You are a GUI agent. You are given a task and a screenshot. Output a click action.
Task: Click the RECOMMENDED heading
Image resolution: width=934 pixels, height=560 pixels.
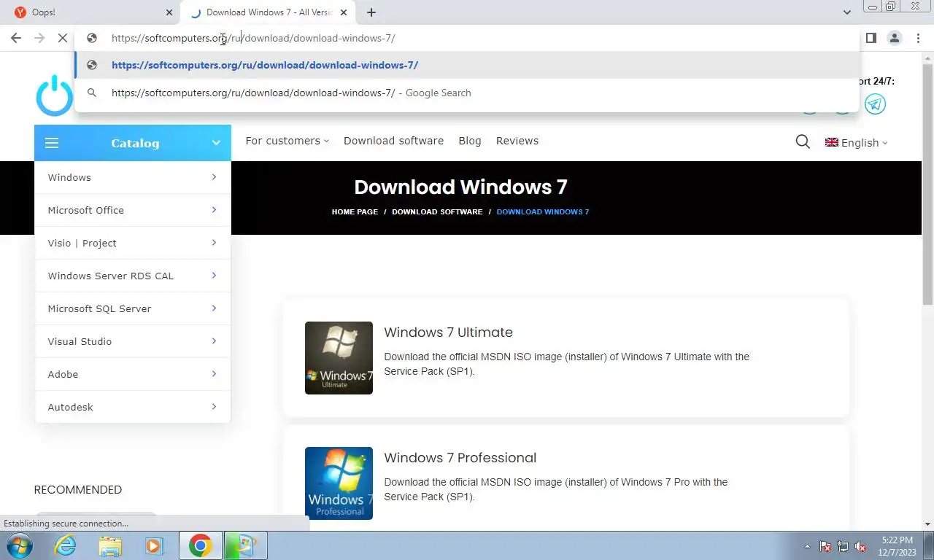click(78, 490)
